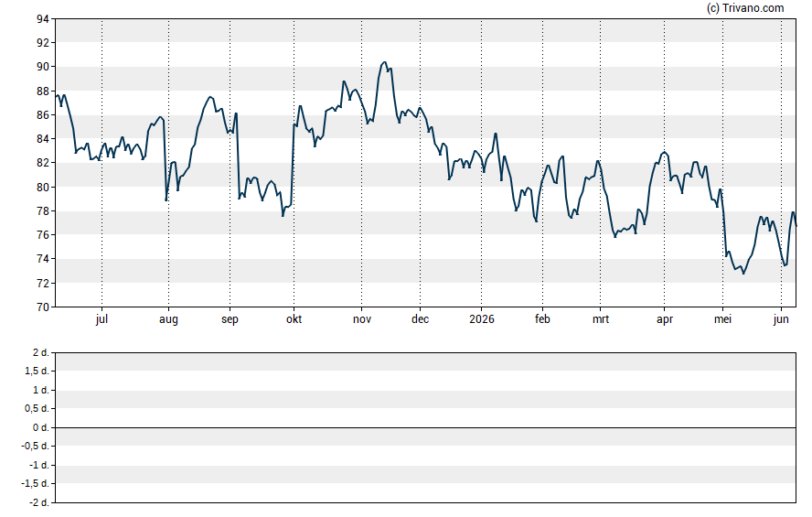Click the 92 price axis value
The image size is (812, 517).
pyautogui.click(x=43, y=42)
